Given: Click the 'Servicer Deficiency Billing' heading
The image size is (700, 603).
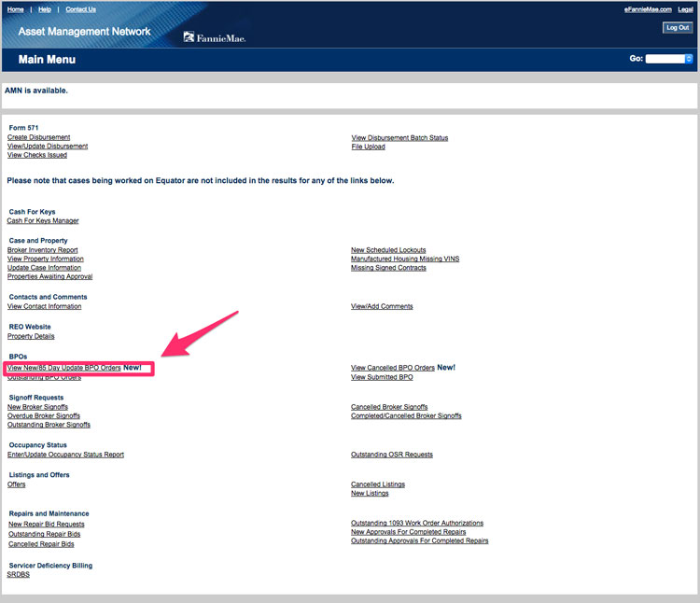Looking at the screenshot, I should (51, 566).
